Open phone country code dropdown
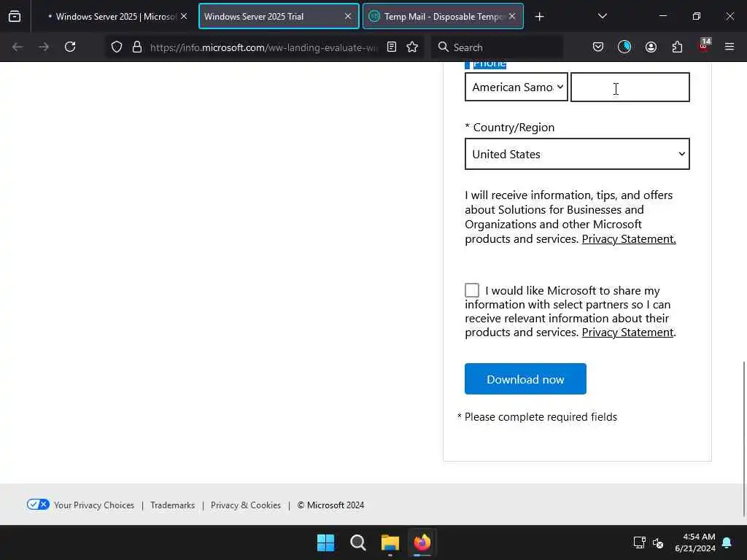 click(516, 87)
